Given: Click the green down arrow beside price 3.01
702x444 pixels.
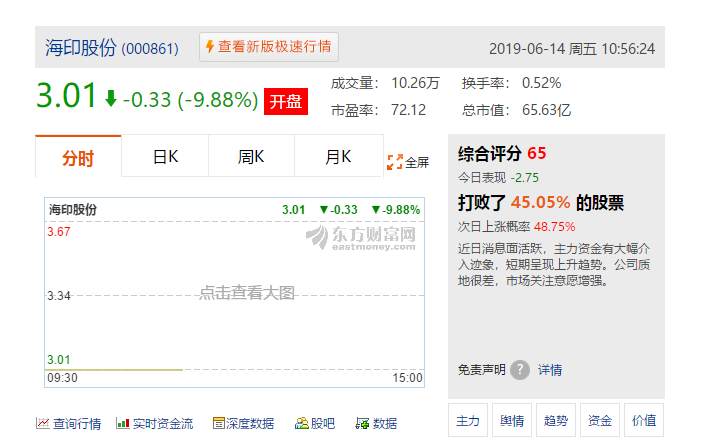Looking at the screenshot, I should pos(111,98).
